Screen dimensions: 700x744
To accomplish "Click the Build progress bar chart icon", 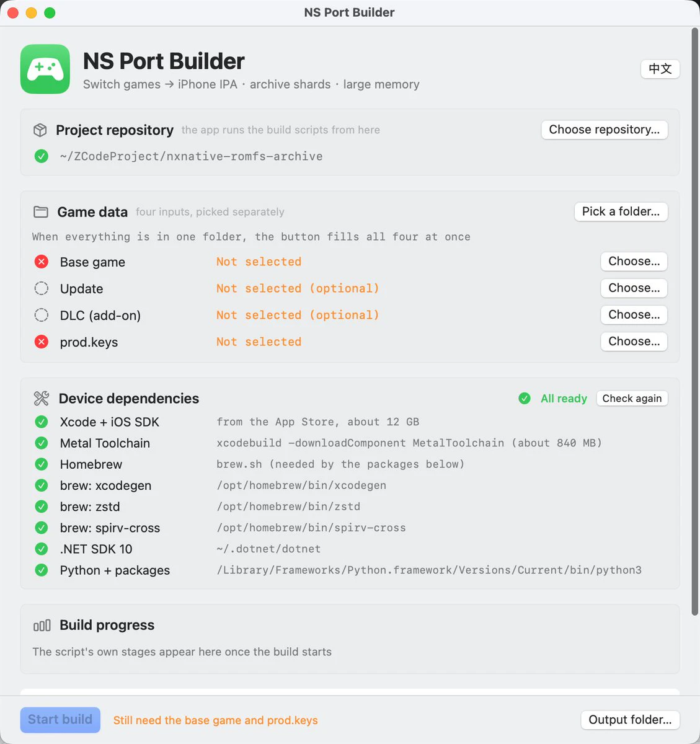I will pos(42,626).
